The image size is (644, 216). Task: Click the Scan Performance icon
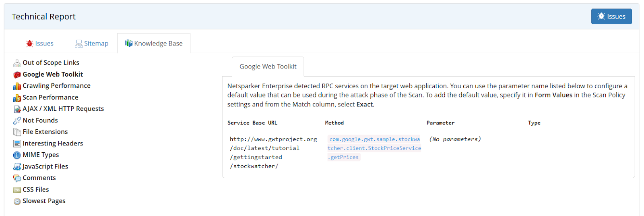[17, 98]
